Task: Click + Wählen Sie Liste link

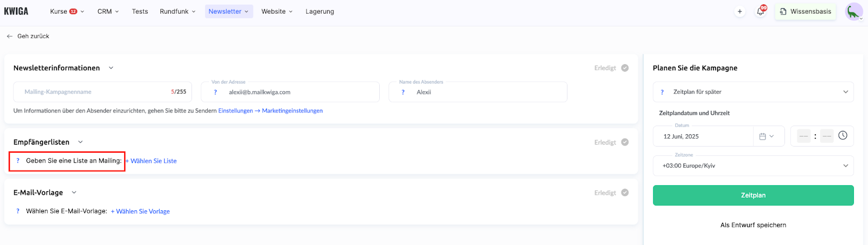Action: pos(151,161)
